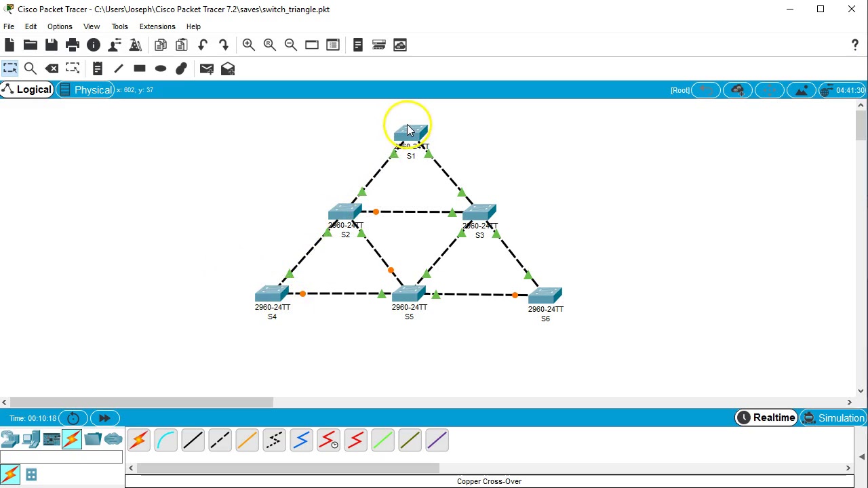
Task: Print the workspace via printer icon
Action: [x=73, y=45]
